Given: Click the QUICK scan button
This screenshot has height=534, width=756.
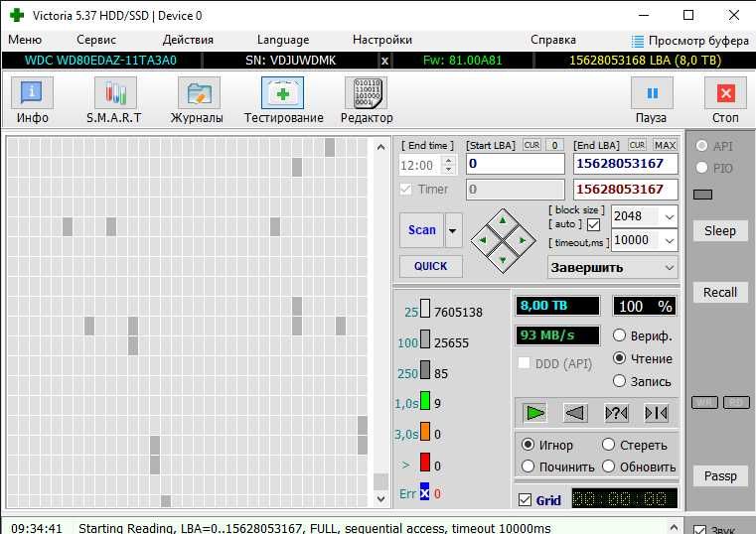Looking at the screenshot, I should click(x=430, y=266).
